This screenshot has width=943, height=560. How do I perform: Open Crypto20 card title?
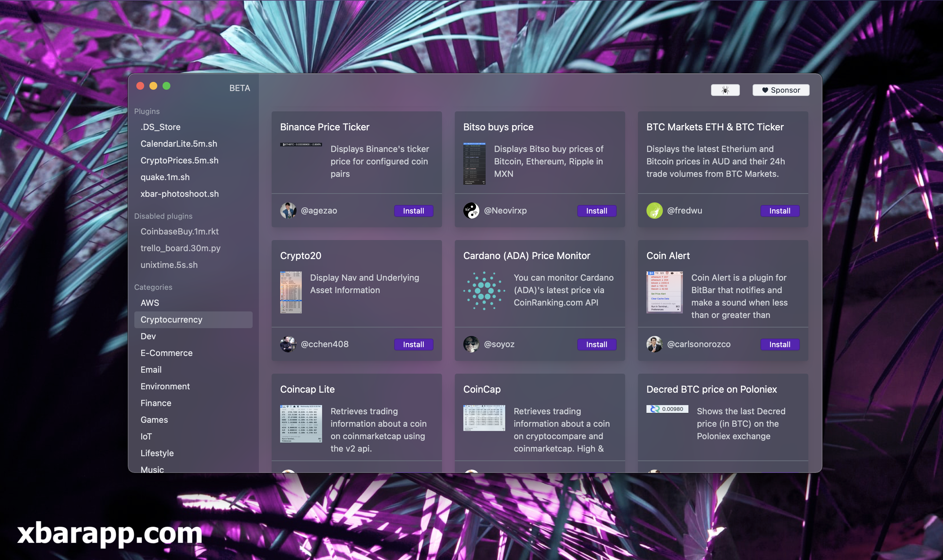pyautogui.click(x=300, y=256)
